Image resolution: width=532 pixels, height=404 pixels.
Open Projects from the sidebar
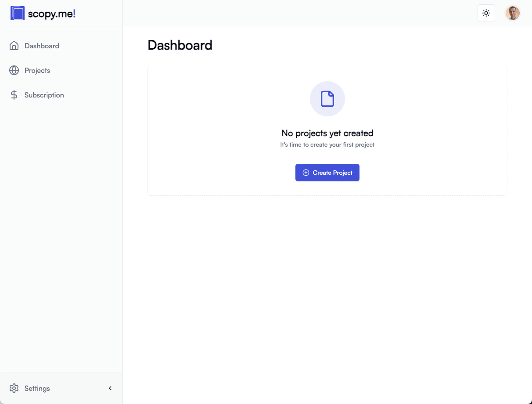(37, 70)
